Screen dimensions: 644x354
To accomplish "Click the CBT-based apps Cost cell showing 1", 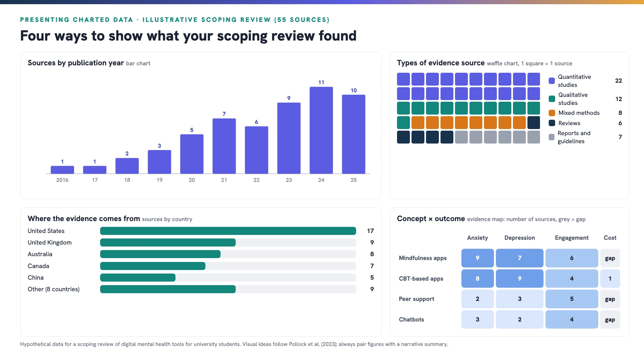I will point(610,278).
